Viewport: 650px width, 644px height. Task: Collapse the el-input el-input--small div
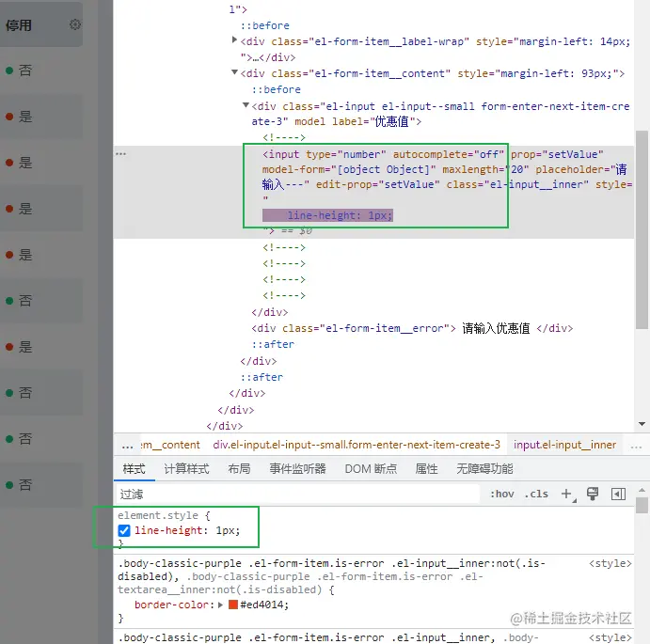(246, 105)
